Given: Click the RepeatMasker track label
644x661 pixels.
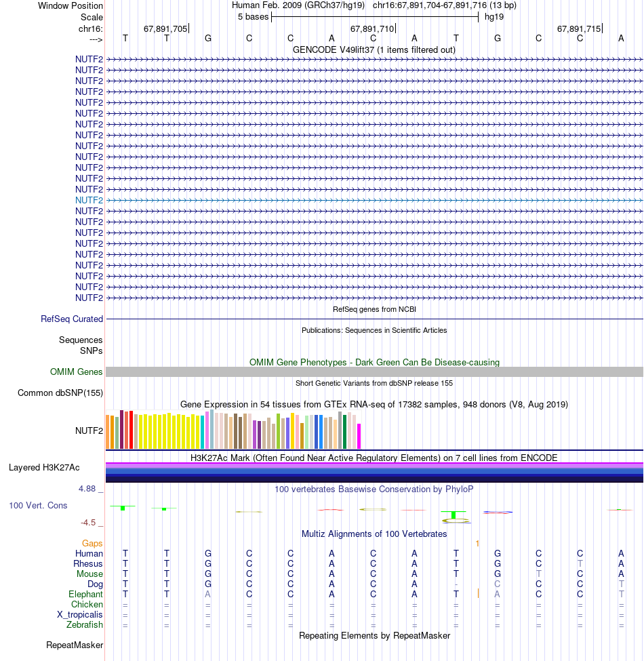Looking at the screenshot, I should pos(75,645).
